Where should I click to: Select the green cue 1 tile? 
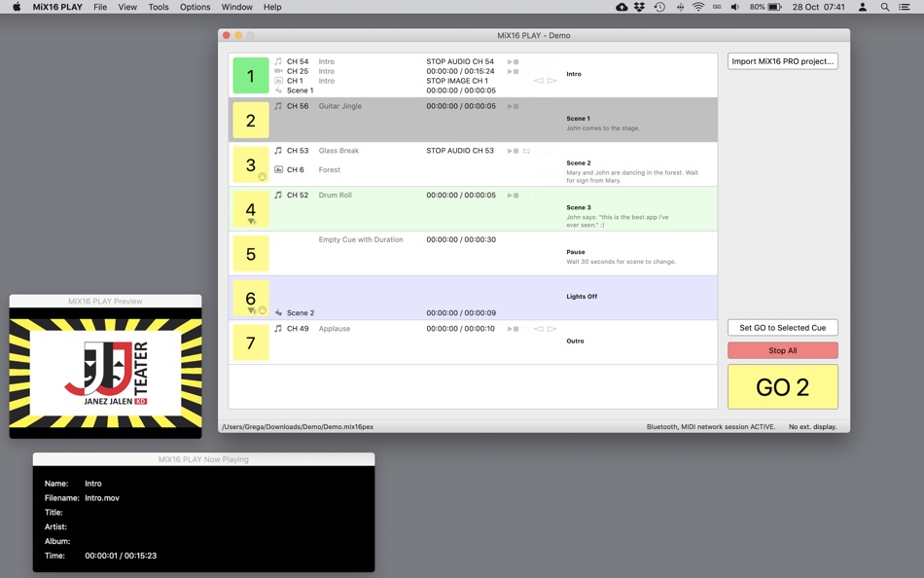[250, 76]
